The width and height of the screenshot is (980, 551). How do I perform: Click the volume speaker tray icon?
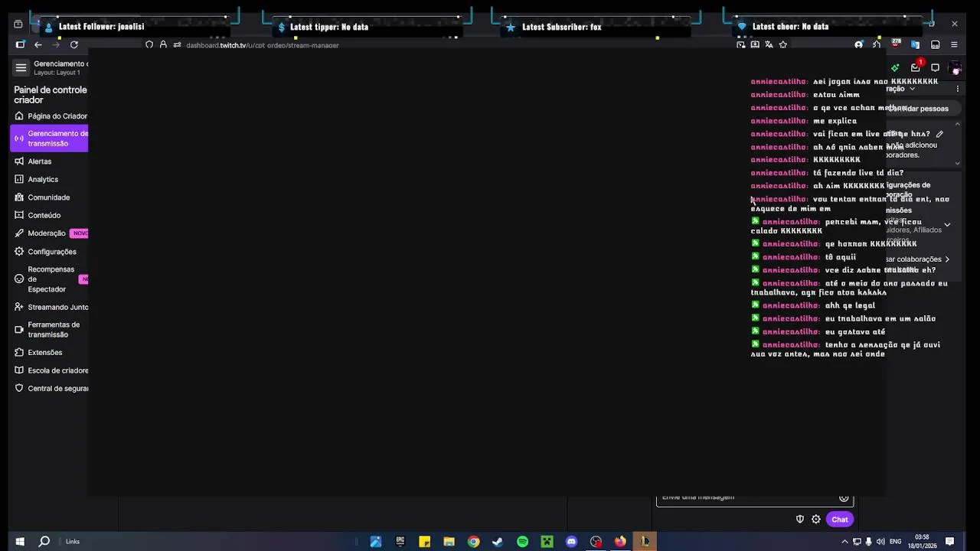tap(880, 542)
